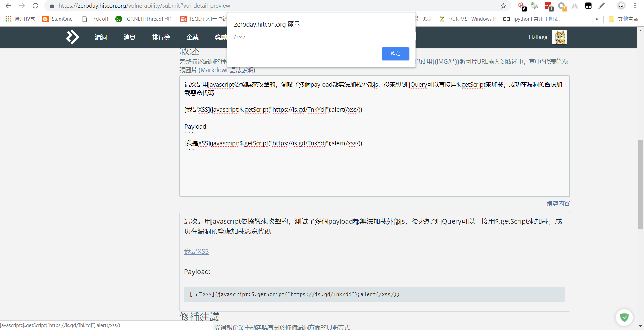The height and width of the screenshot is (330, 644).
Task: Click the Payload: label in the preview
Action: (x=197, y=272)
